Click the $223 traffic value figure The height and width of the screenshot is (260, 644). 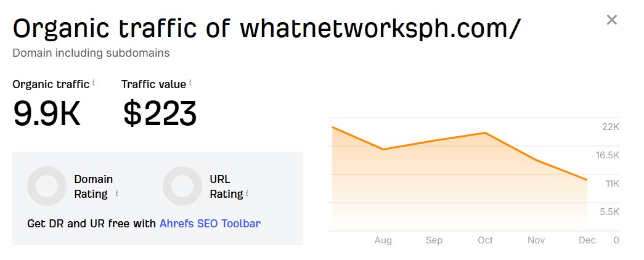point(160,113)
